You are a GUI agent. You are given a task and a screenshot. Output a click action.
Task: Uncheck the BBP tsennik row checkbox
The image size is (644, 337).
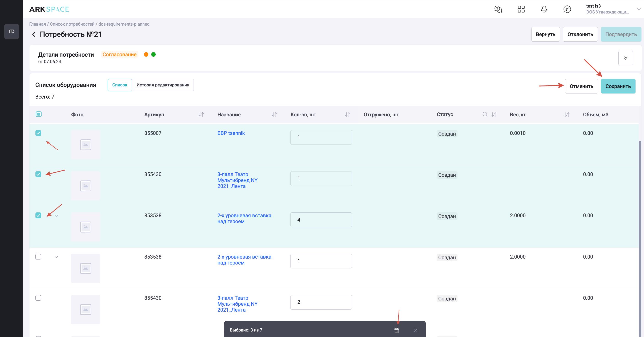(38, 133)
